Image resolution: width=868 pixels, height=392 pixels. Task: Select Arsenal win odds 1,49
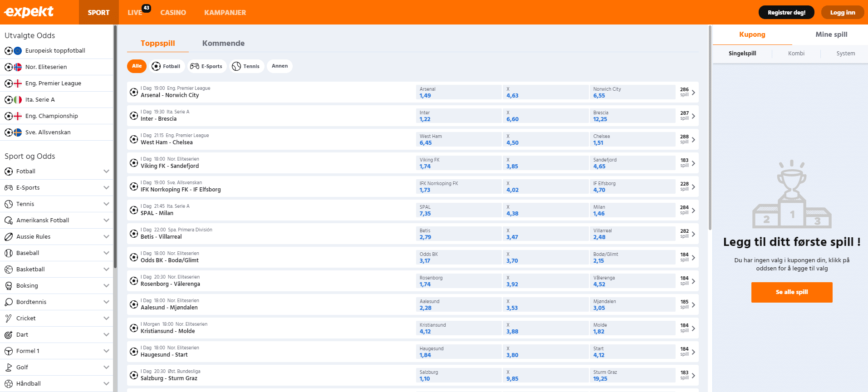(x=458, y=93)
